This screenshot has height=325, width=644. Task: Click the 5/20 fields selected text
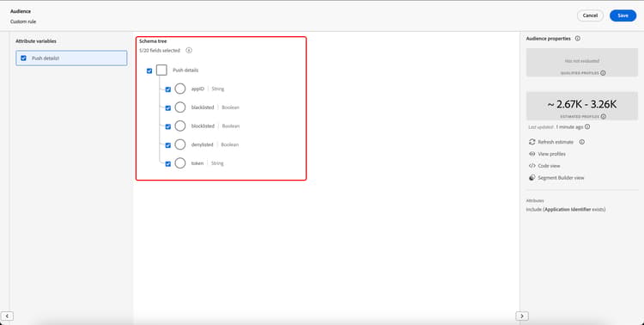(x=160, y=50)
